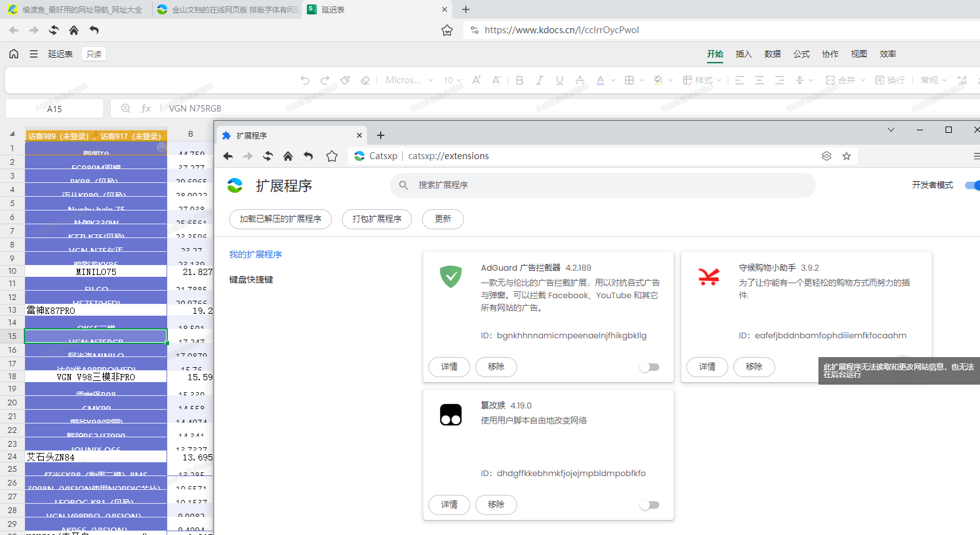Viewport: 980px width, 535px height.
Task: Click the font color A swatch
Action: (599, 80)
